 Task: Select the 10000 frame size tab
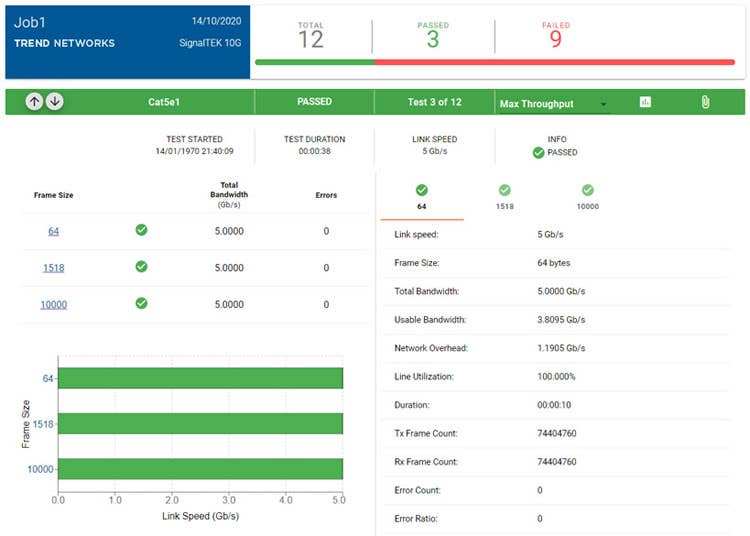[587, 197]
